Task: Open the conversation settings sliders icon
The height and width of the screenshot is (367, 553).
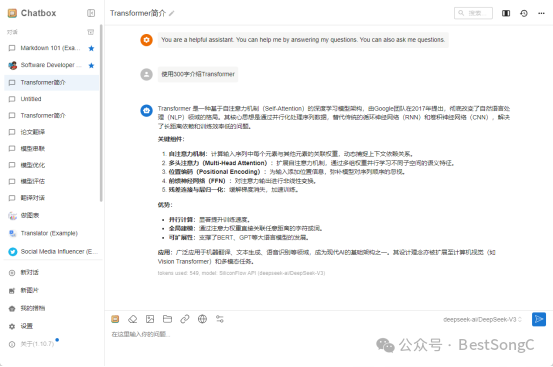Action: point(220,319)
